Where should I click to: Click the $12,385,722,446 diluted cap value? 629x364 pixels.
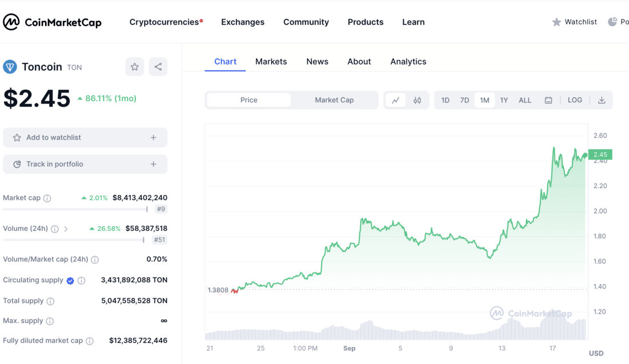(138, 341)
